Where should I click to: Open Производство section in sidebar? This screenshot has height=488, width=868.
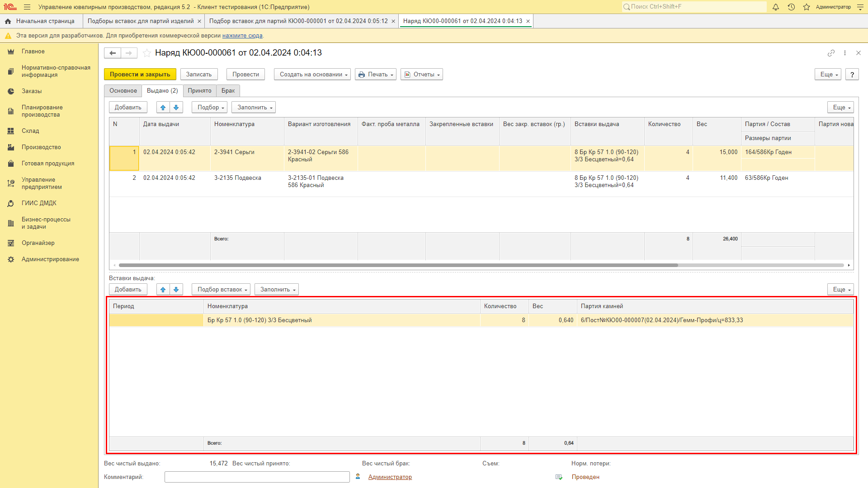[41, 147]
